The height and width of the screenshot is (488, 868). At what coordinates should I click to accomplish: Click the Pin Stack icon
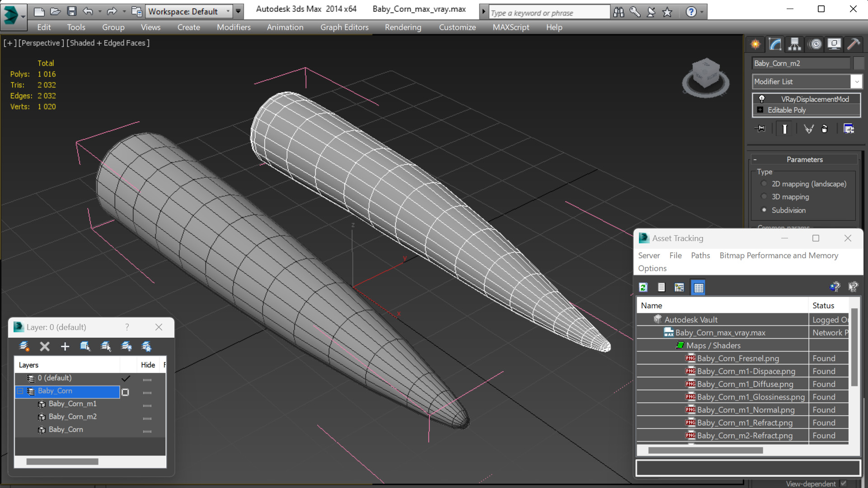760,129
